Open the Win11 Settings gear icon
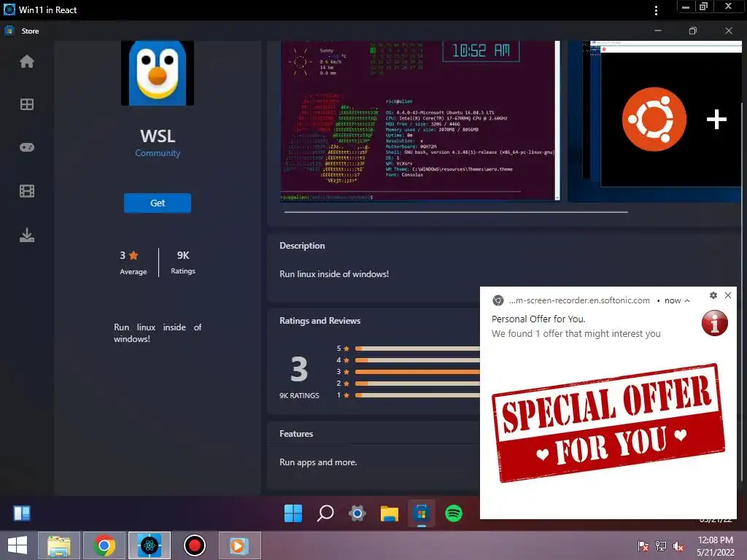This screenshot has width=747, height=560. (x=357, y=513)
